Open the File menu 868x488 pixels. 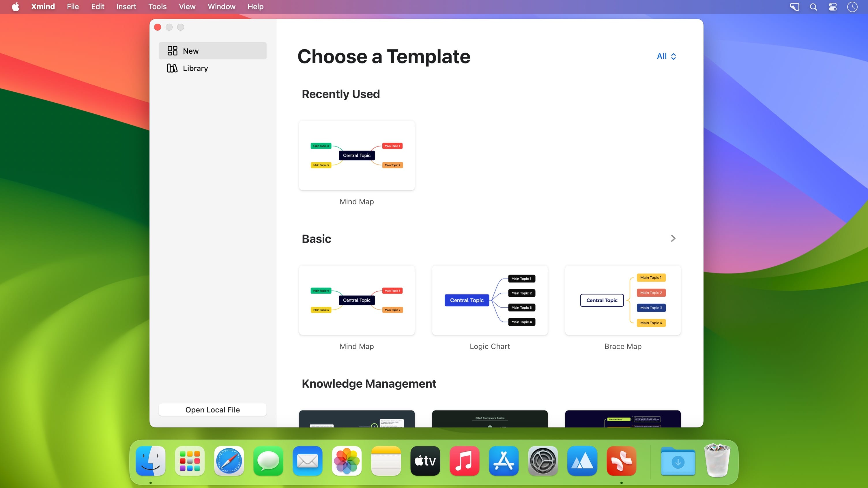tap(73, 7)
